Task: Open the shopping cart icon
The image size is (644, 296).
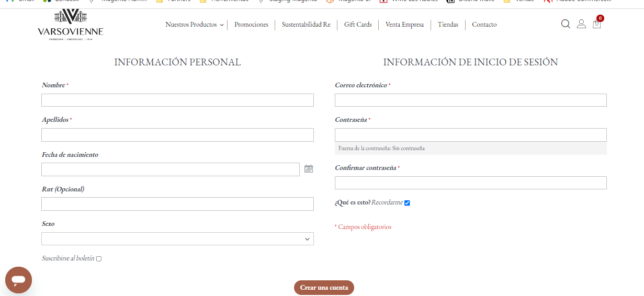Action: (x=596, y=24)
